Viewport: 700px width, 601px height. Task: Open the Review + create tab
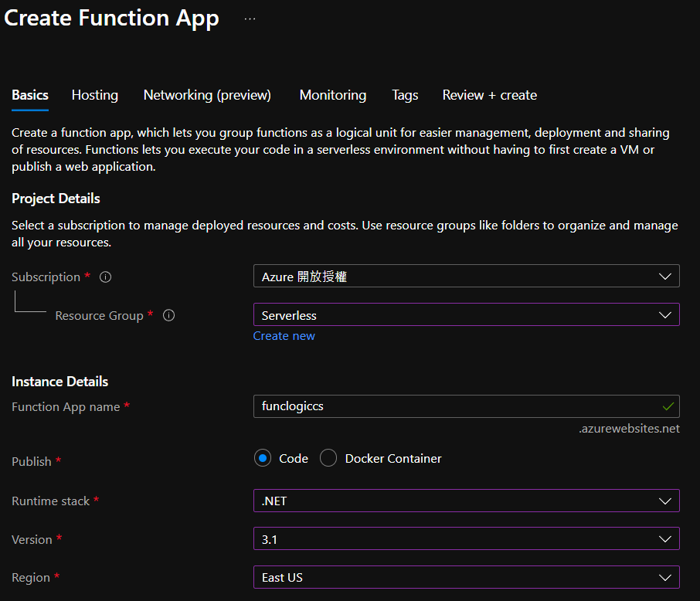(489, 95)
